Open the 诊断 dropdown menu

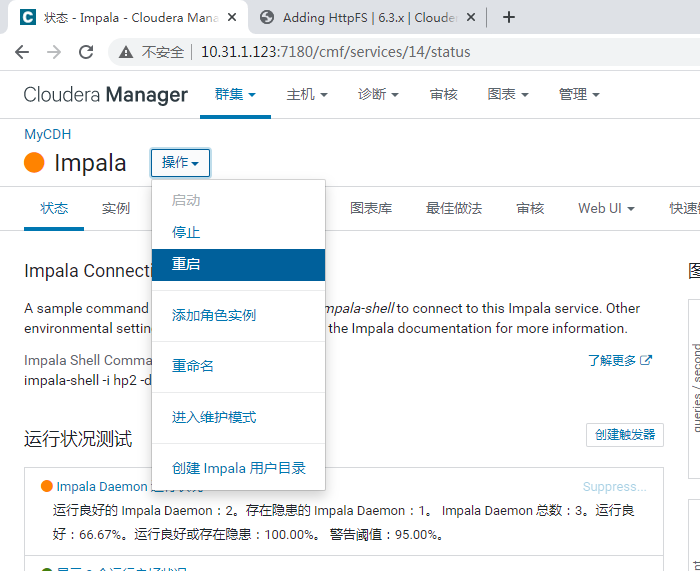coord(378,95)
